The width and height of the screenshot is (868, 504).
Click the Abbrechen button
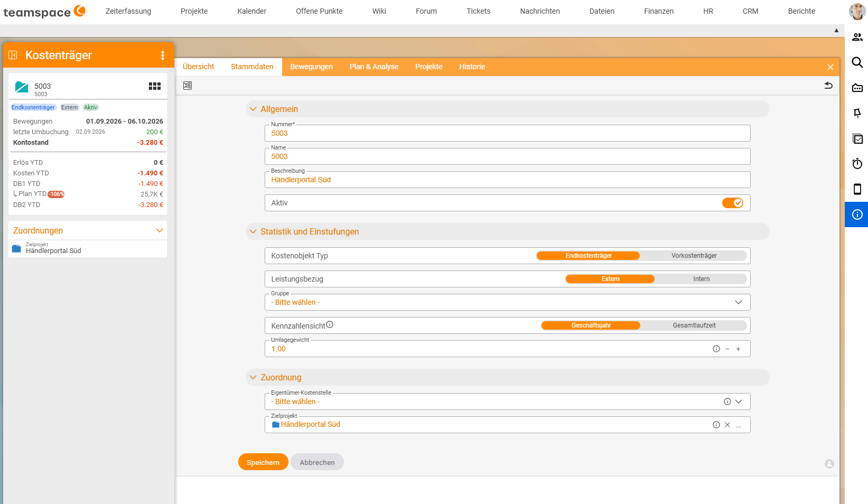(x=317, y=462)
